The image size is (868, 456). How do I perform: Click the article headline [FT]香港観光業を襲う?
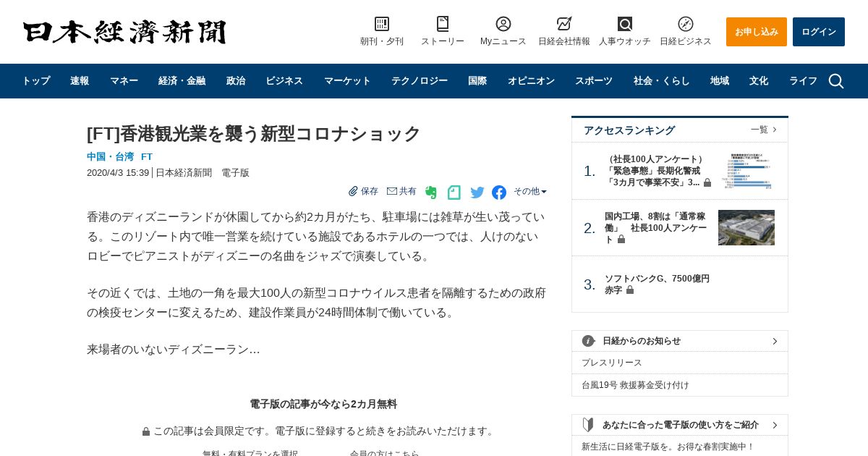pos(254,134)
